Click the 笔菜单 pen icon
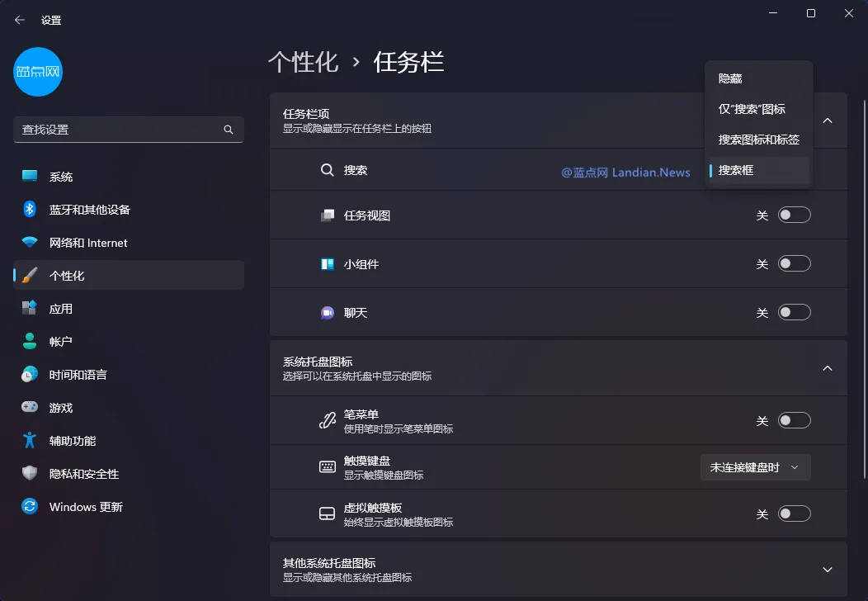Screen dimensions: 868x601 328,420
